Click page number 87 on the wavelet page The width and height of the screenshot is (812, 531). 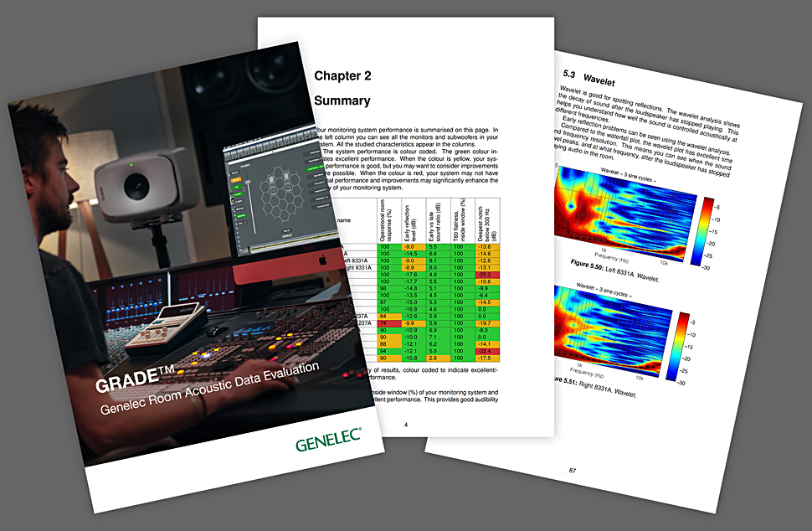coord(573,471)
